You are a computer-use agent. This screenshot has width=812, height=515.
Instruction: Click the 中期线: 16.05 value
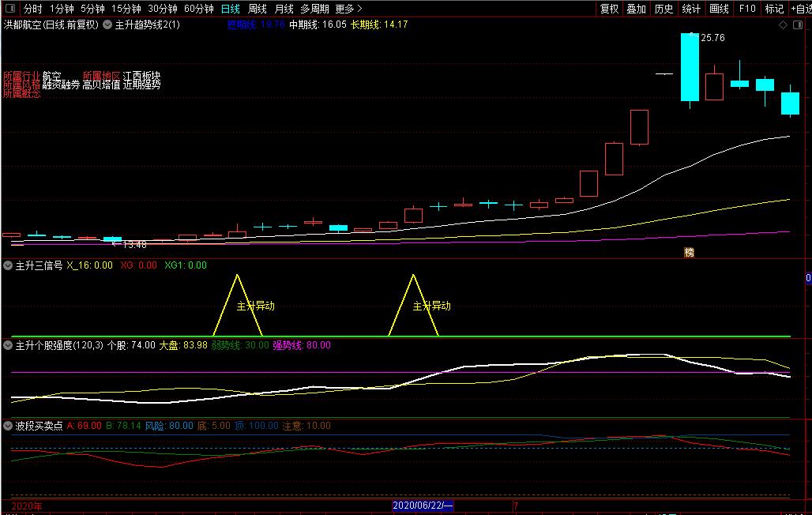pyautogui.click(x=318, y=24)
